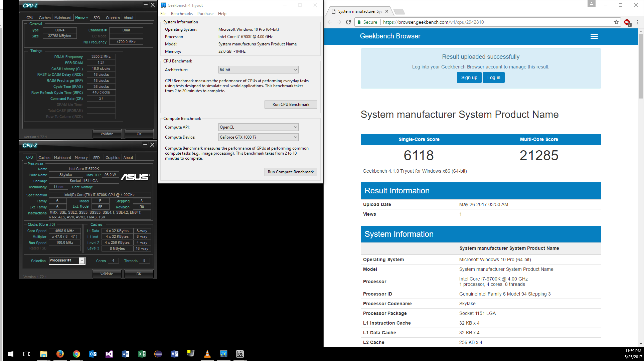Image resolution: width=644 pixels, height=361 pixels.
Task: Open Excel from the taskbar
Action: [x=142, y=354]
